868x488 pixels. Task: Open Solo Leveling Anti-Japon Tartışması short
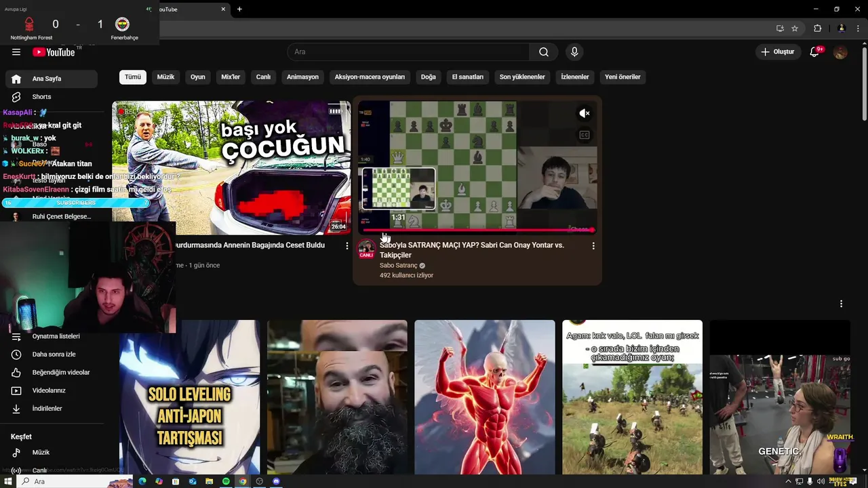tap(190, 397)
